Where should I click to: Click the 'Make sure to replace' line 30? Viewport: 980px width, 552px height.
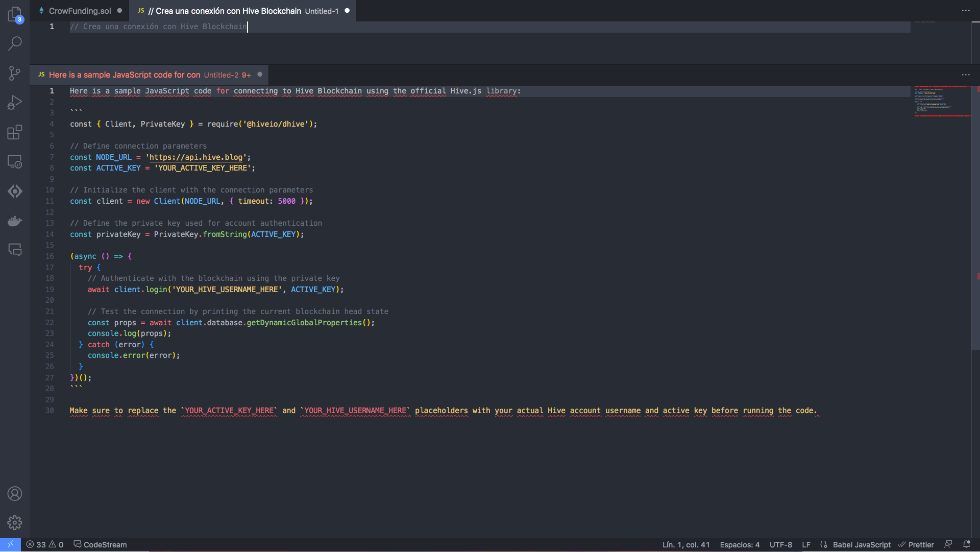click(443, 411)
